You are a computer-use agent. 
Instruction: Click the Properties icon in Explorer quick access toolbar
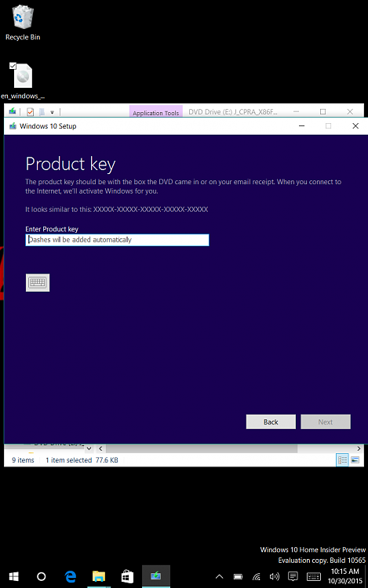31,112
